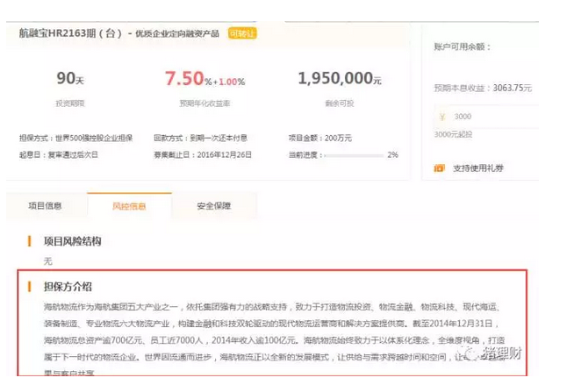Click the 7.50% expected annual yield figure
The width and height of the screenshot is (567, 392).
pyautogui.click(x=189, y=78)
